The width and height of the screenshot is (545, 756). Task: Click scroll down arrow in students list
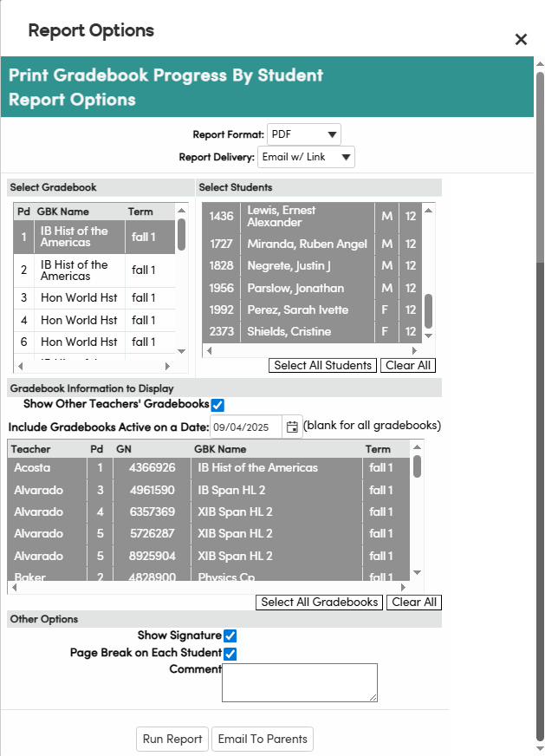coord(428,336)
